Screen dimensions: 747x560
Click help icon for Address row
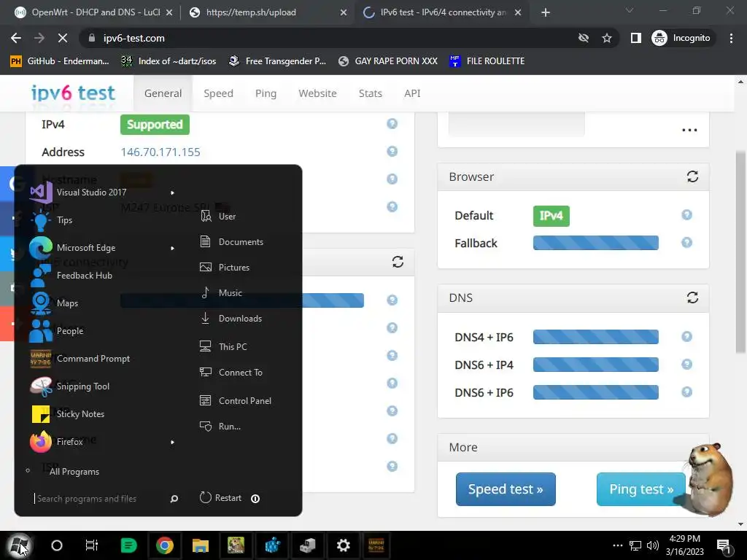(x=392, y=152)
